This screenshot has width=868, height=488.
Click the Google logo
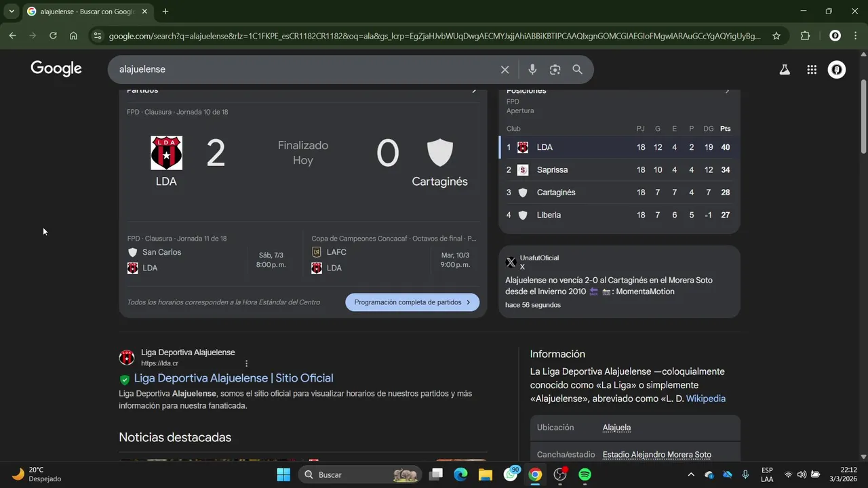click(56, 68)
